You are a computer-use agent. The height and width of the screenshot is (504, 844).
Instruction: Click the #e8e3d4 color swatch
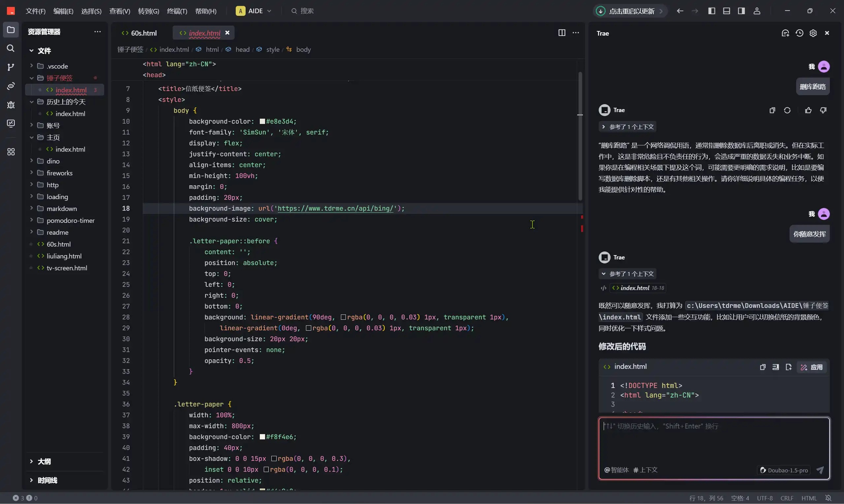pyautogui.click(x=262, y=121)
